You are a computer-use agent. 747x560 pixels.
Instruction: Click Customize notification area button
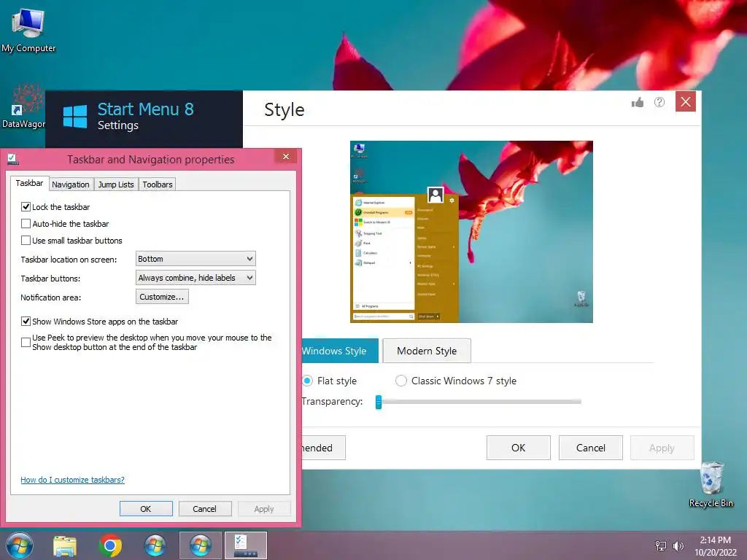[x=162, y=297]
